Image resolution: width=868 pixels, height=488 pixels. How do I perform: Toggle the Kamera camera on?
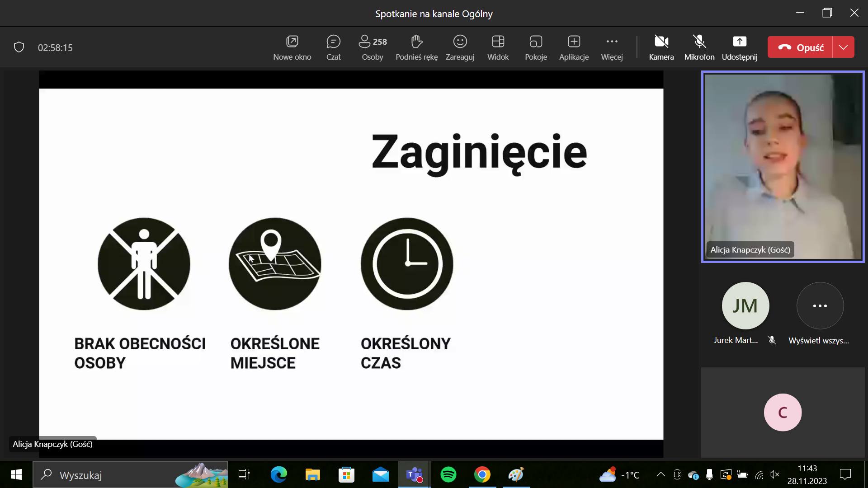pyautogui.click(x=661, y=47)
